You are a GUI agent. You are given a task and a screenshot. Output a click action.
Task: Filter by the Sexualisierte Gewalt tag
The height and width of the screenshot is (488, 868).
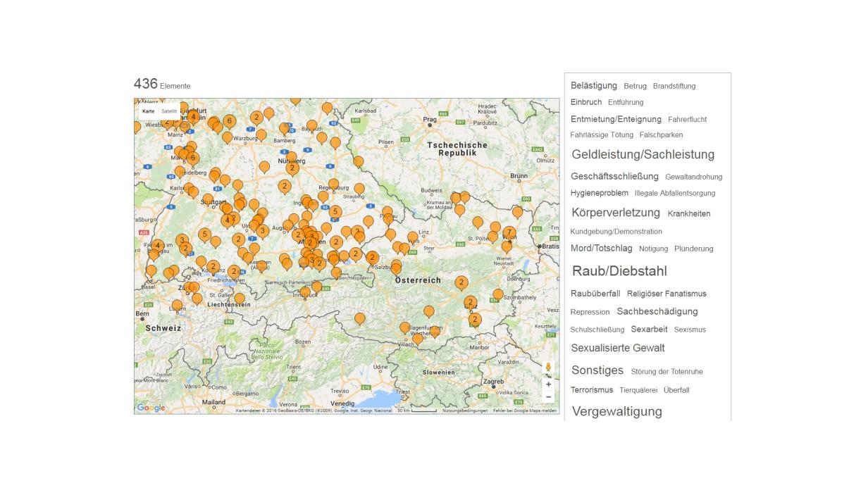pyautogui.click(x=618, y=348)
